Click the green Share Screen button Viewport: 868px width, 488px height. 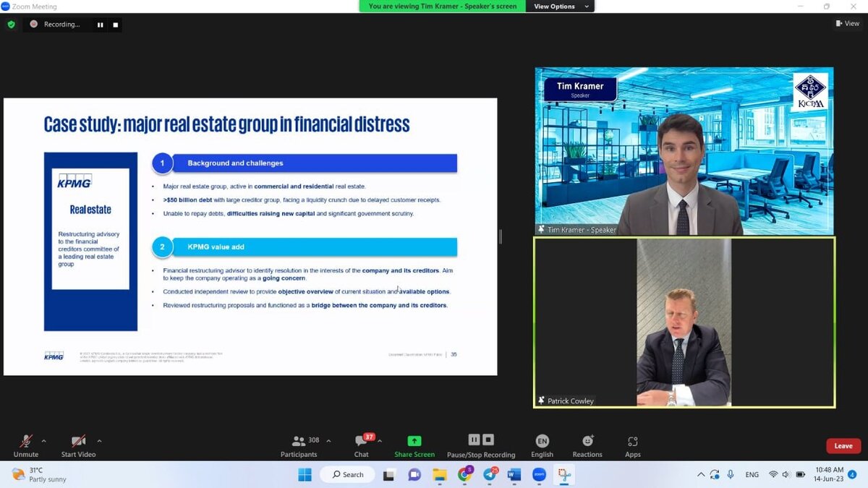pyautogui.click(x=414, y=446)
